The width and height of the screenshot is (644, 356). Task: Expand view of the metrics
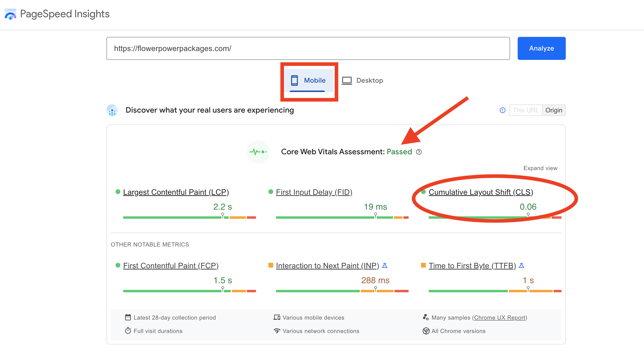(540, 168)
